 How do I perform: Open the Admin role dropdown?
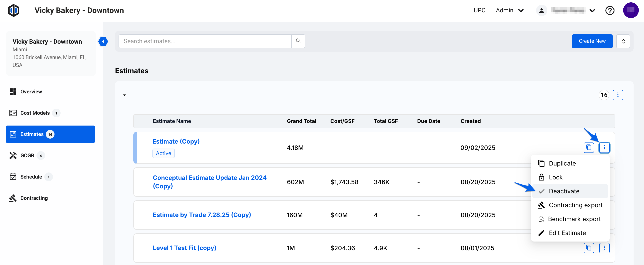click(510, 10)
